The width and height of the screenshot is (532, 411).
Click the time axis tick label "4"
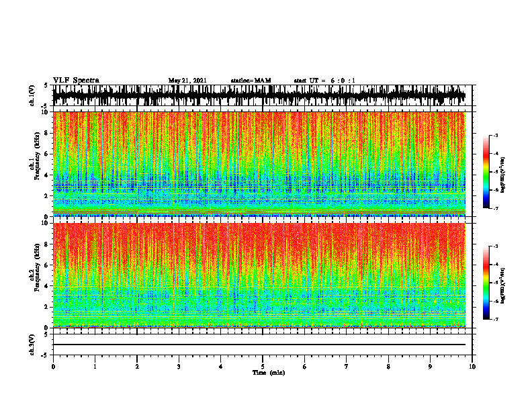pyautogui.click(x=221, y=367)
